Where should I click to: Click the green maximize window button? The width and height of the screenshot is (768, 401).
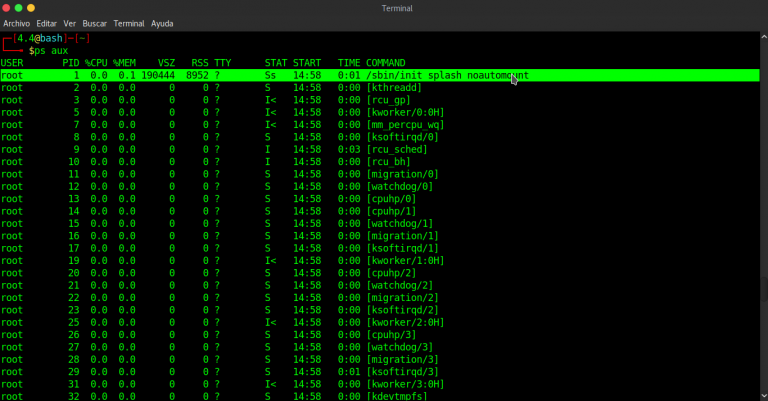(30, 8)
